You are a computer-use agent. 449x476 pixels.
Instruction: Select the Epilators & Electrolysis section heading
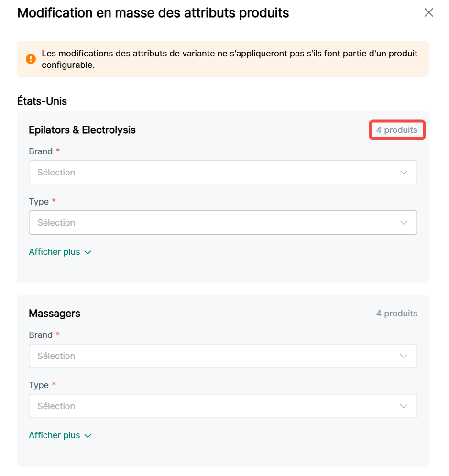[82, 130]
